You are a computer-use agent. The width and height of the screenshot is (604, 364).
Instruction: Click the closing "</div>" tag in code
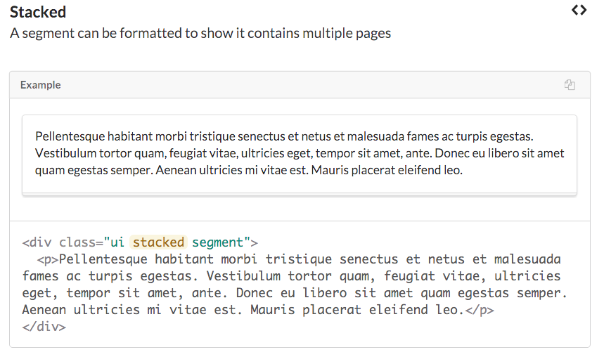44,327
